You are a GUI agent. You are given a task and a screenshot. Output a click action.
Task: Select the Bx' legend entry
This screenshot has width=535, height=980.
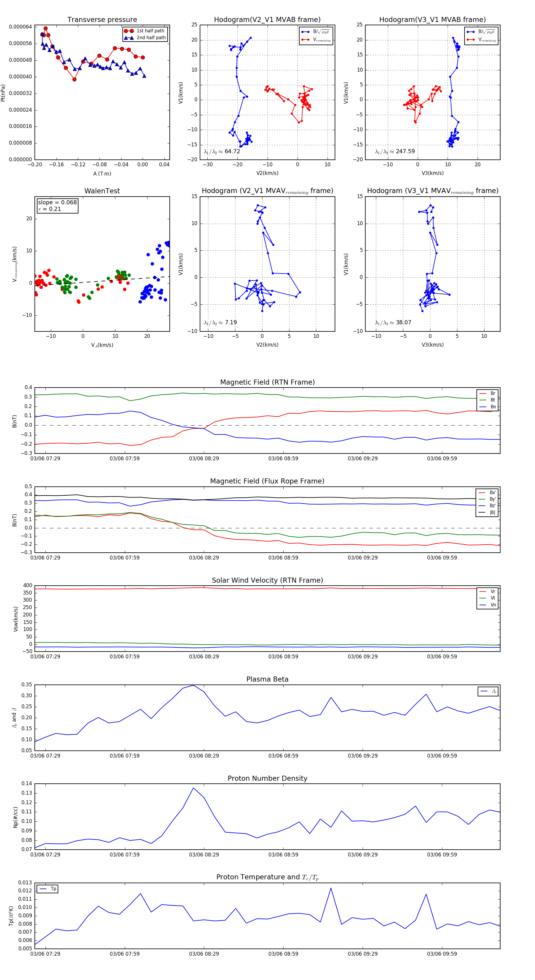tap(487, 492)
